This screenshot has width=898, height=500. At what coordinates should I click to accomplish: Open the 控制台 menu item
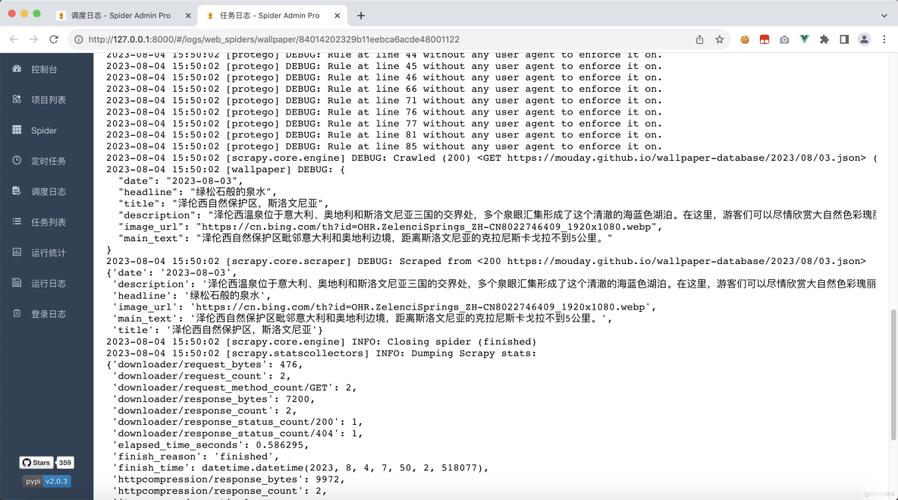point(46,69)
